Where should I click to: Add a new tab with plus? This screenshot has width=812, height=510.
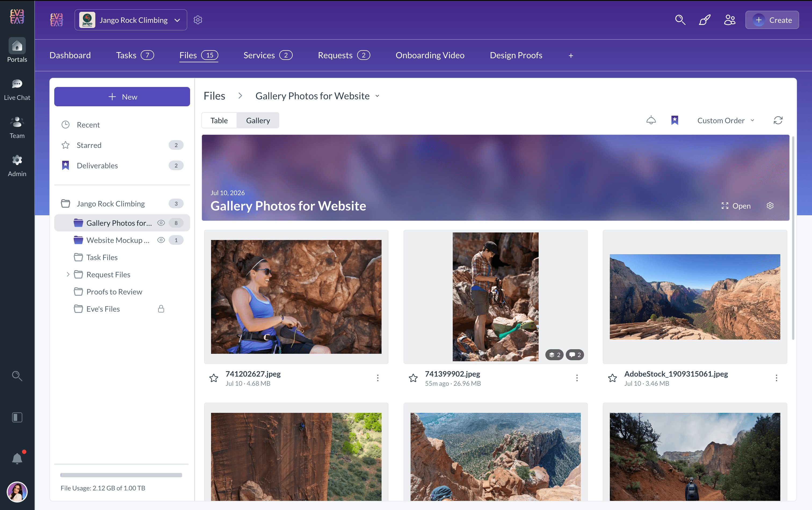point(571,56)
